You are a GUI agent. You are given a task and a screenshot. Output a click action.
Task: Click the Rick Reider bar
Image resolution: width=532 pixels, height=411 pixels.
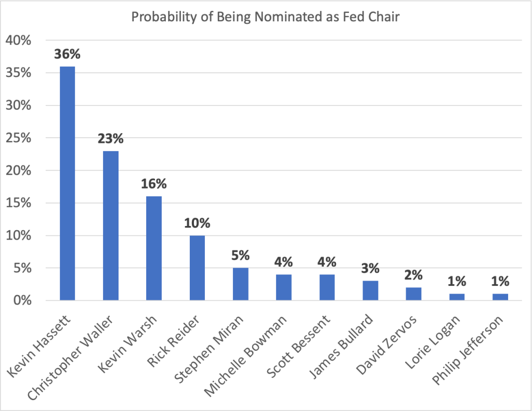pos(197,268)
